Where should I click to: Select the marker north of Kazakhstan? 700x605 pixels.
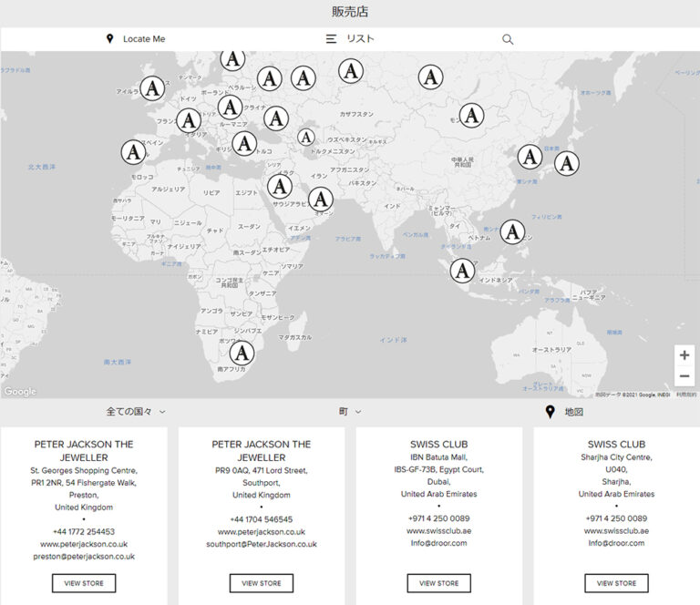[x=351, y=71]
